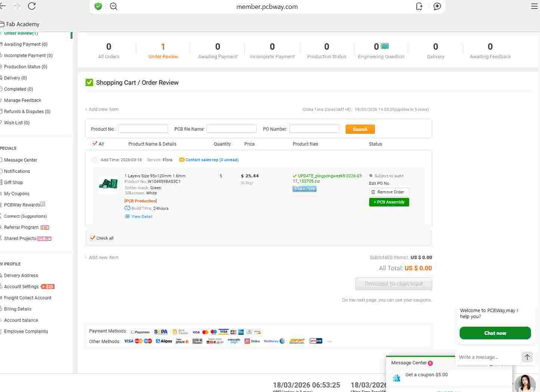Viewport: 540px width, 392px height.
Task: Click the Alipay payment logo
Action: [x=164, y=341]
